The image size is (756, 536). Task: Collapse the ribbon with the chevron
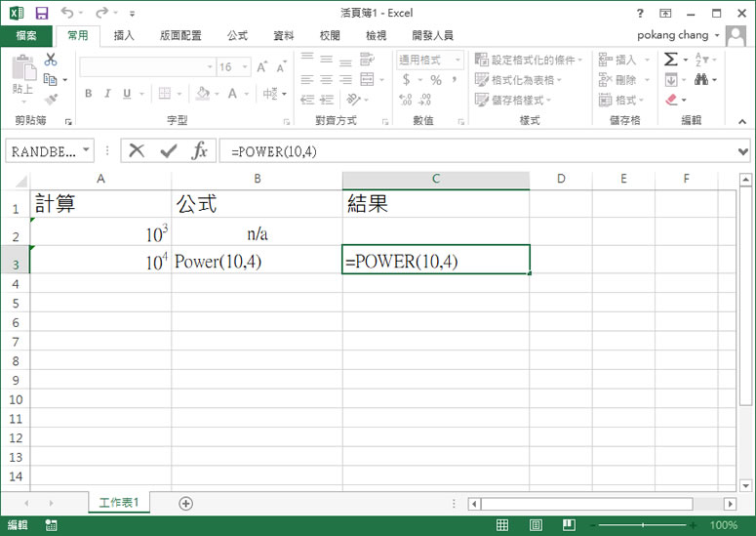(742, 122)
